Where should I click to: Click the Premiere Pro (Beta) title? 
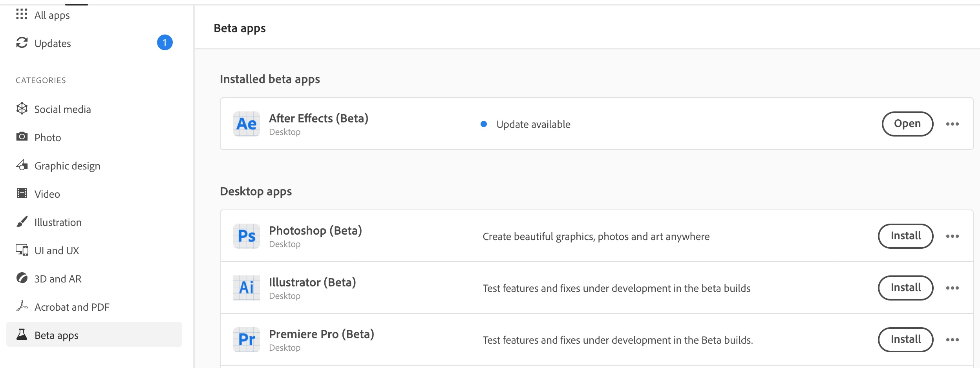322,334
